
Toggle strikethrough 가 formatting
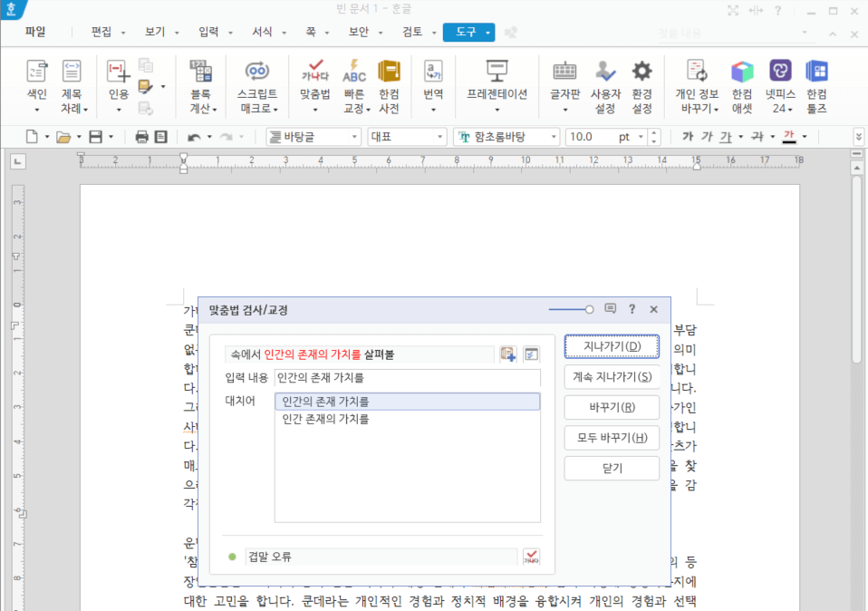[x=757, y=136]
